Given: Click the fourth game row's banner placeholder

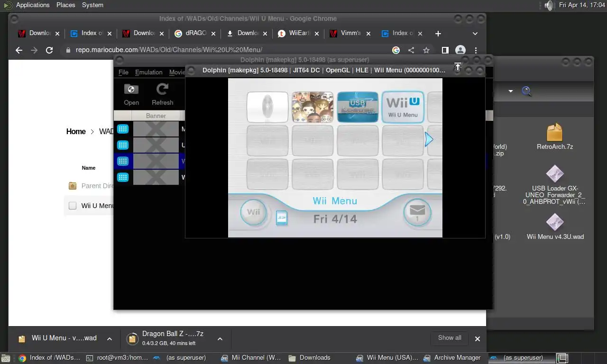Looking at the screenshot, I should [156, 177].
